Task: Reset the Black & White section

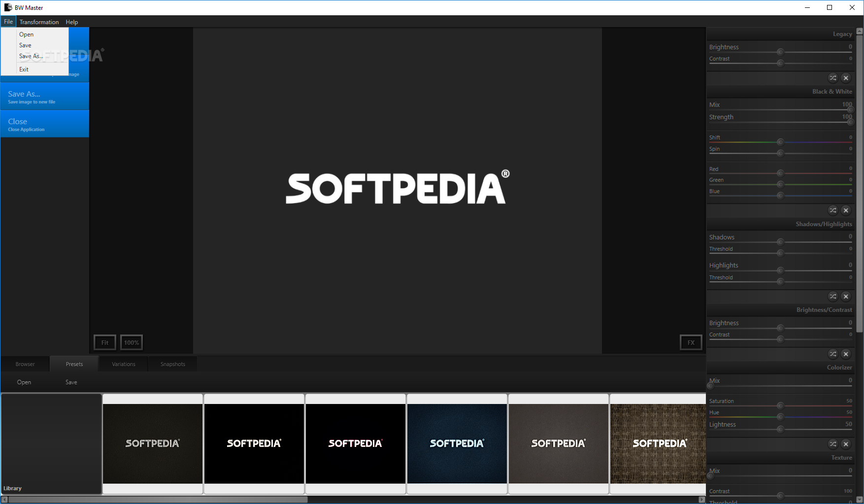Action: [846, 210]
